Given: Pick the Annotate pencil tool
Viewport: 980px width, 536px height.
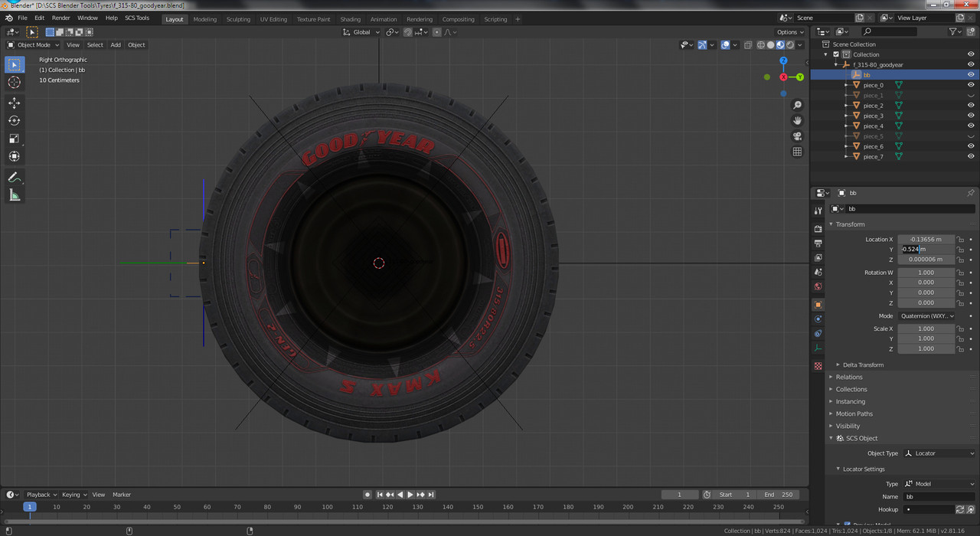Looking at the screenshot, I should click(14, 177).
